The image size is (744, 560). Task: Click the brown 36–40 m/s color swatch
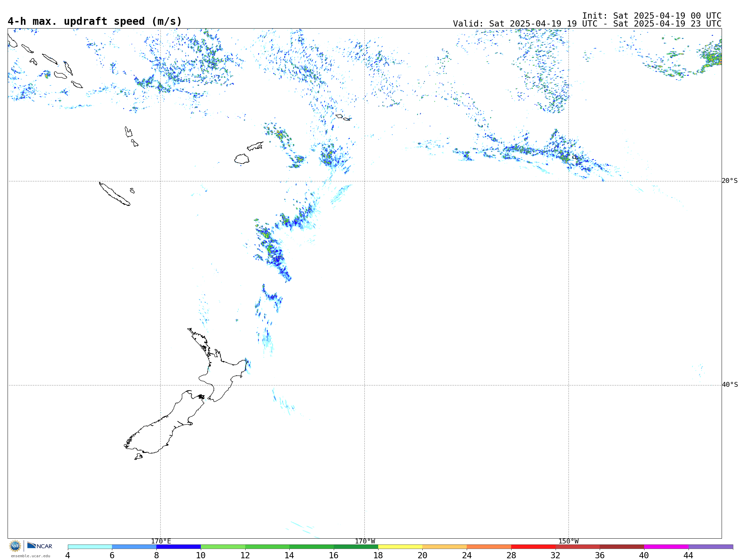click(x=622, y=547)
